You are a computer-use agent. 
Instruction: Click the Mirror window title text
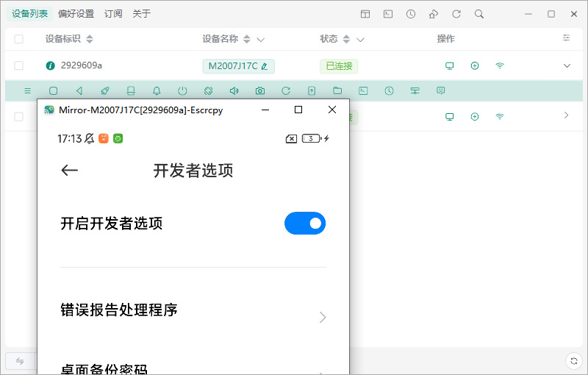(x=141, y=110)
